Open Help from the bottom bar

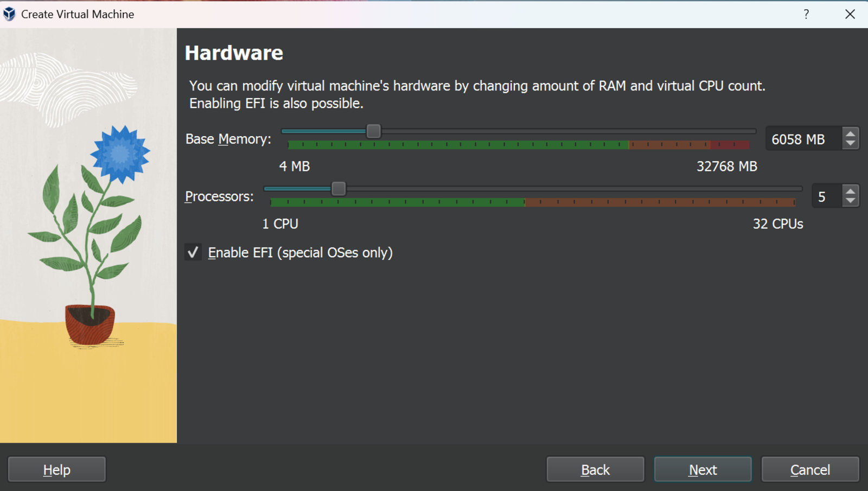[56, 469]
